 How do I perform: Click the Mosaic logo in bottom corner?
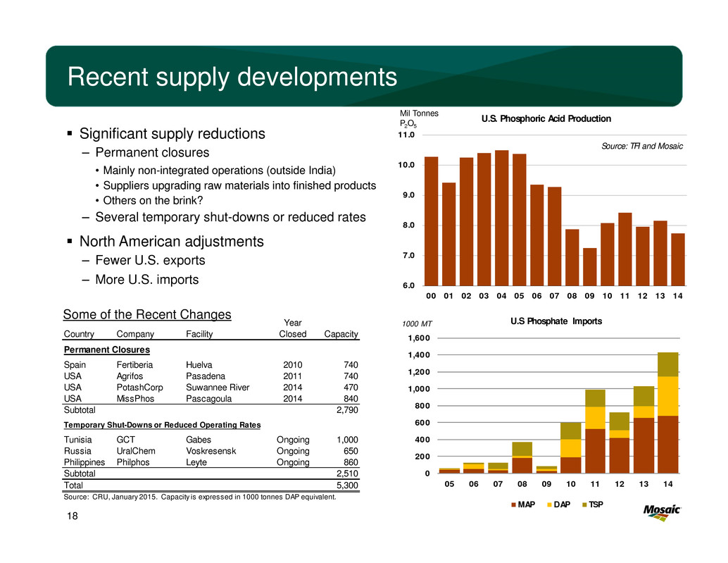pos(663,512)
